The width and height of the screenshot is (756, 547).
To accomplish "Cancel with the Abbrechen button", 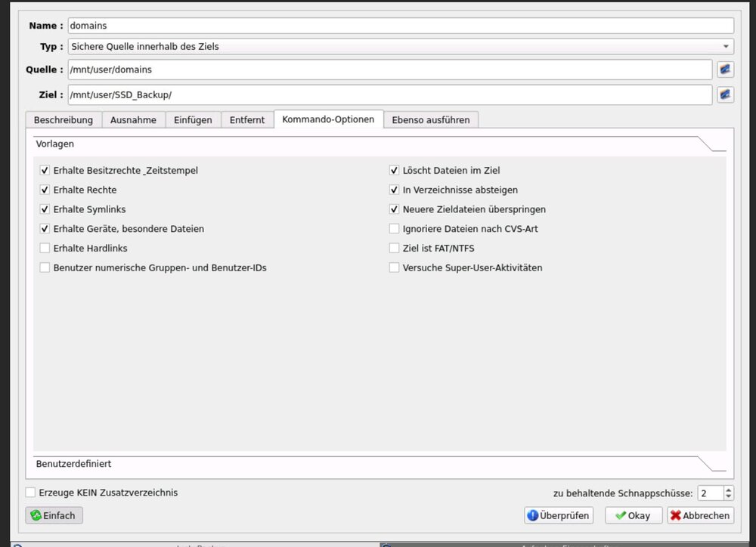I will [701, 515].
